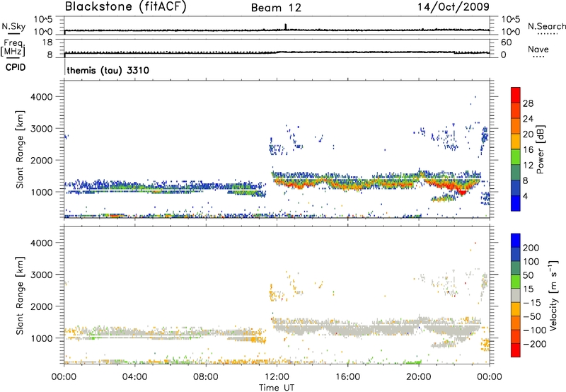The height and width of the screenshot is (392, 566).
Task: Select the Beam 12 label
Action: click(x=276, y=8)
